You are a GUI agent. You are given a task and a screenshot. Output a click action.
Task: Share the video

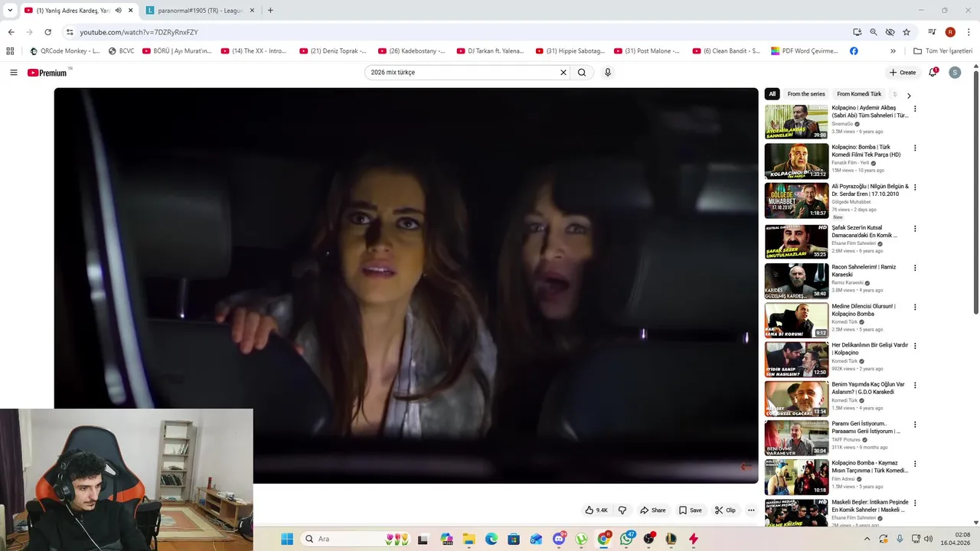click(x=653, y=510)
